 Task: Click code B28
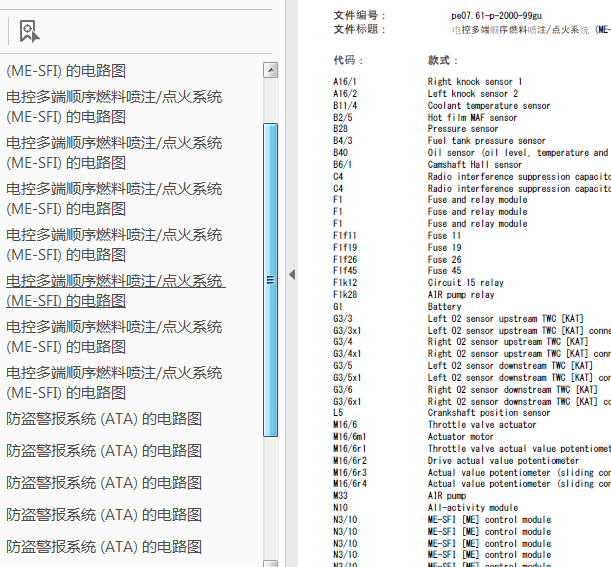(340, 129)
